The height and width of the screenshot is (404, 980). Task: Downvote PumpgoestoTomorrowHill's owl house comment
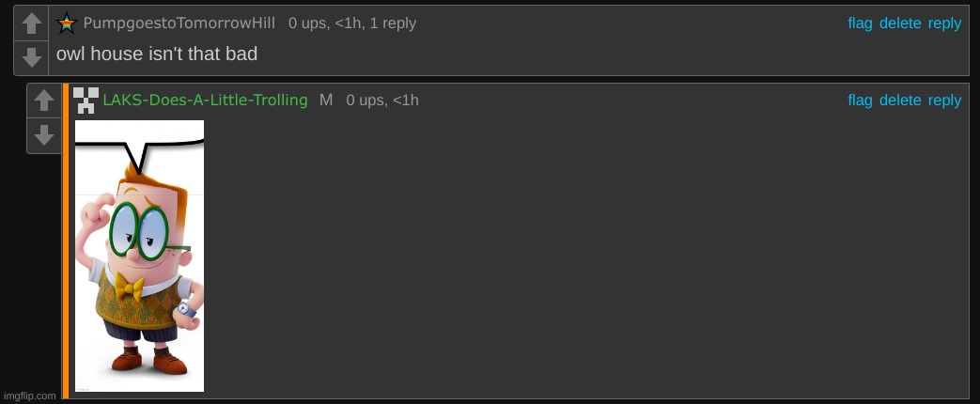(31, 57)
